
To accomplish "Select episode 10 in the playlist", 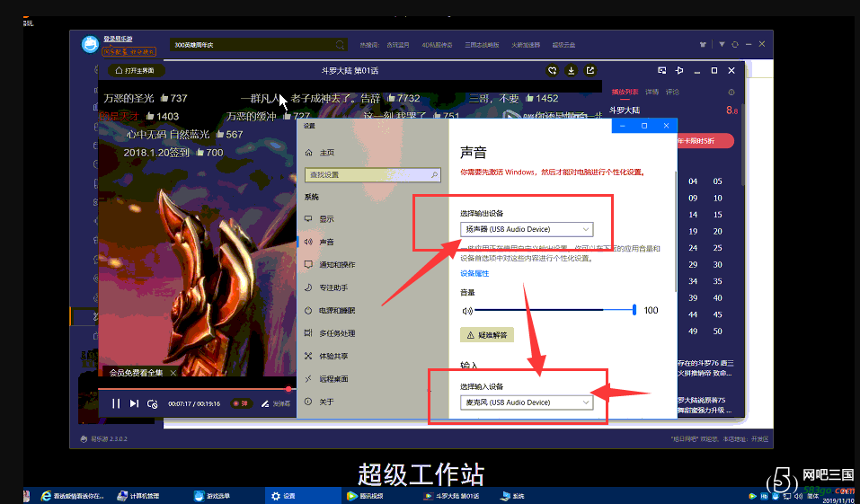I will [x=717, y=198].
